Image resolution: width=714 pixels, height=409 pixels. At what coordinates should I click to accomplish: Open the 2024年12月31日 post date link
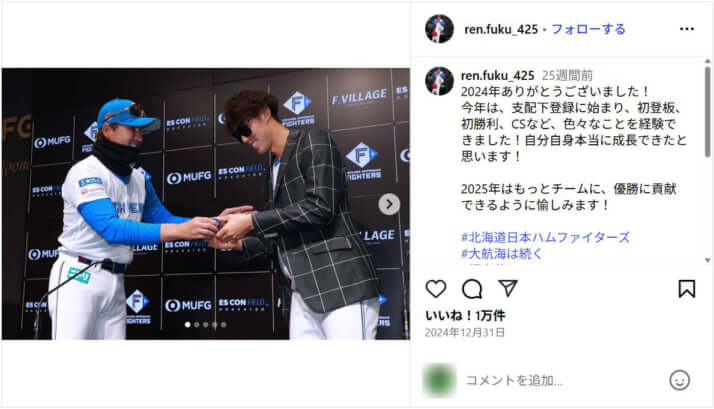coord(464,332)
